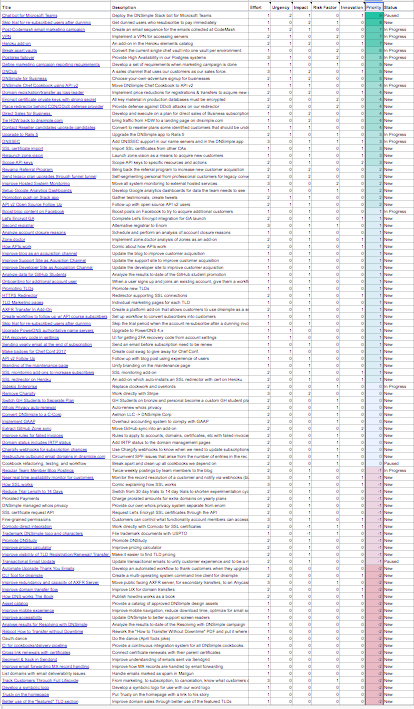Select the 'Fine-grained permissions' title cell
The image size is (414, 709).
pyautogui.click(x=56, y=519)
